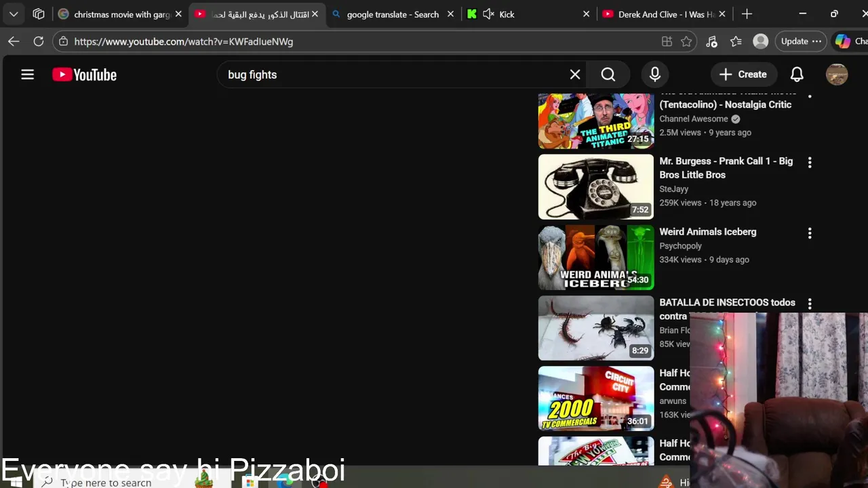Image resolution: width=868 pixels, height=488 pixels.
Task: Switch to the 'google translate - Search' tab
Action: [393, 14]
